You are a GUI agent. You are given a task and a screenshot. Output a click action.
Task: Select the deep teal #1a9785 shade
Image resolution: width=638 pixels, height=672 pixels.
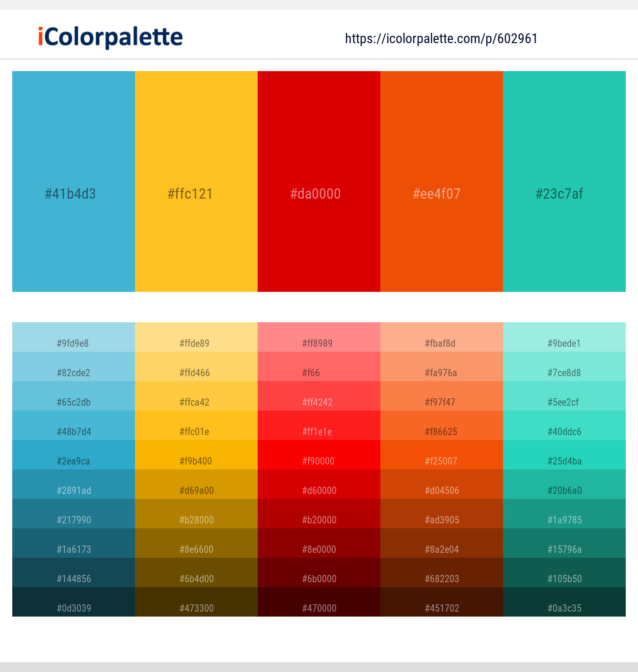[x=564, y=520]
